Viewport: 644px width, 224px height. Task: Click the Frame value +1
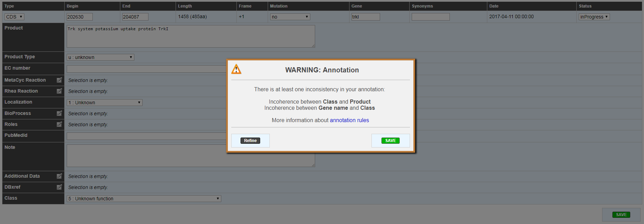click(x=242, y=17)
